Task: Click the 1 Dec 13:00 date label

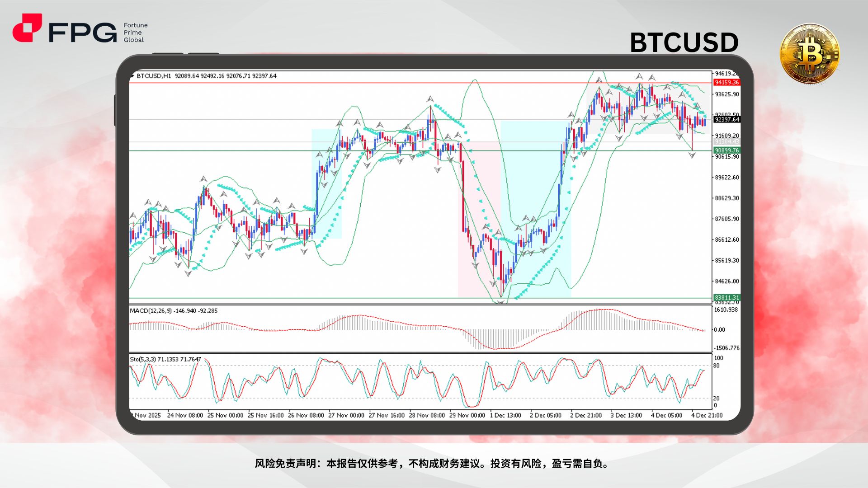Action: [506, 415]
